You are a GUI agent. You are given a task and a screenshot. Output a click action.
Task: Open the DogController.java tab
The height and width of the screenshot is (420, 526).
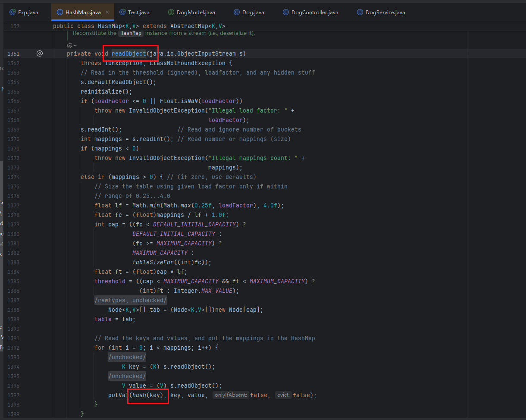[314, 13]
